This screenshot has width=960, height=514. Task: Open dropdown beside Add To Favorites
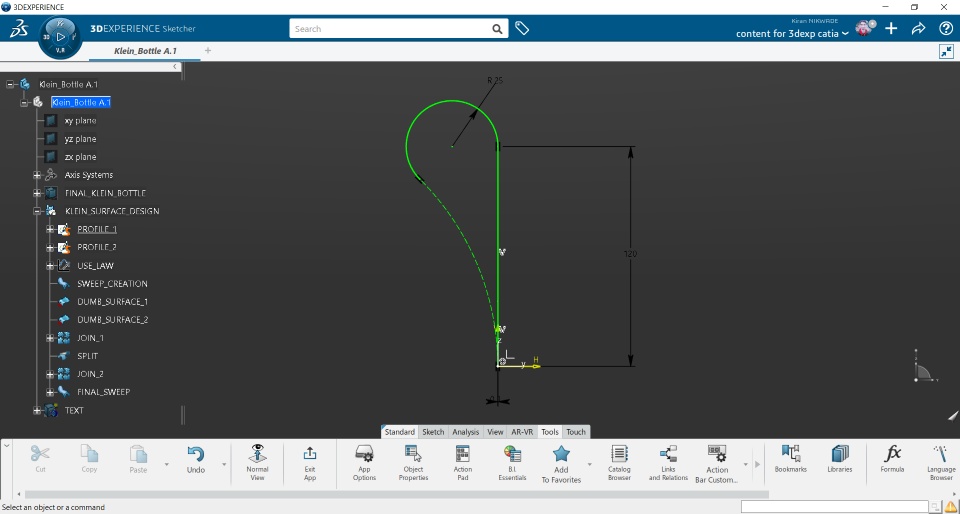coord(590,464)
